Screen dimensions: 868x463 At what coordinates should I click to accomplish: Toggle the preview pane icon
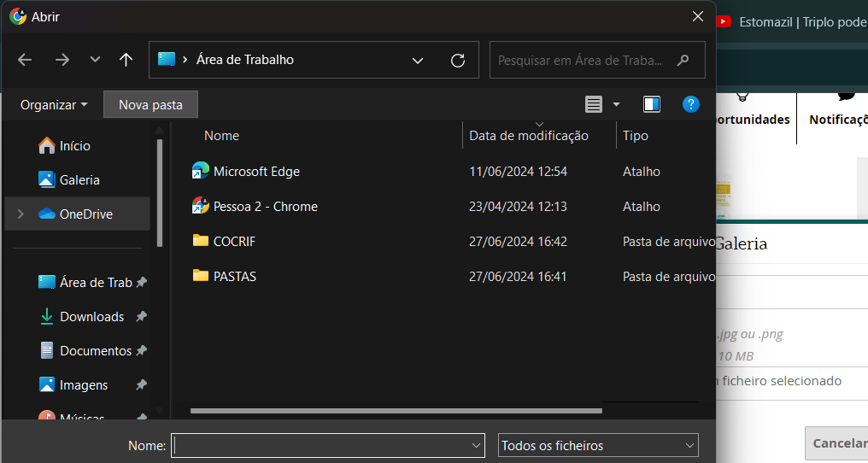pos(652,104)
